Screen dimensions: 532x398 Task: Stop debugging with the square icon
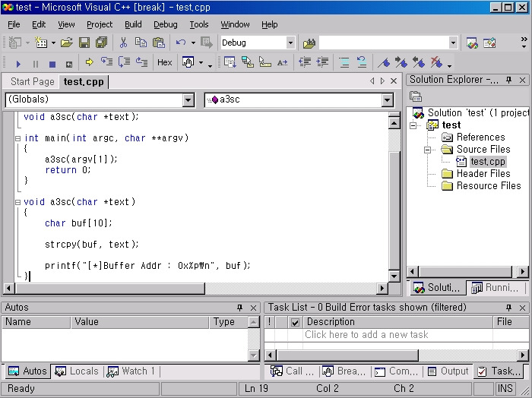52,64
